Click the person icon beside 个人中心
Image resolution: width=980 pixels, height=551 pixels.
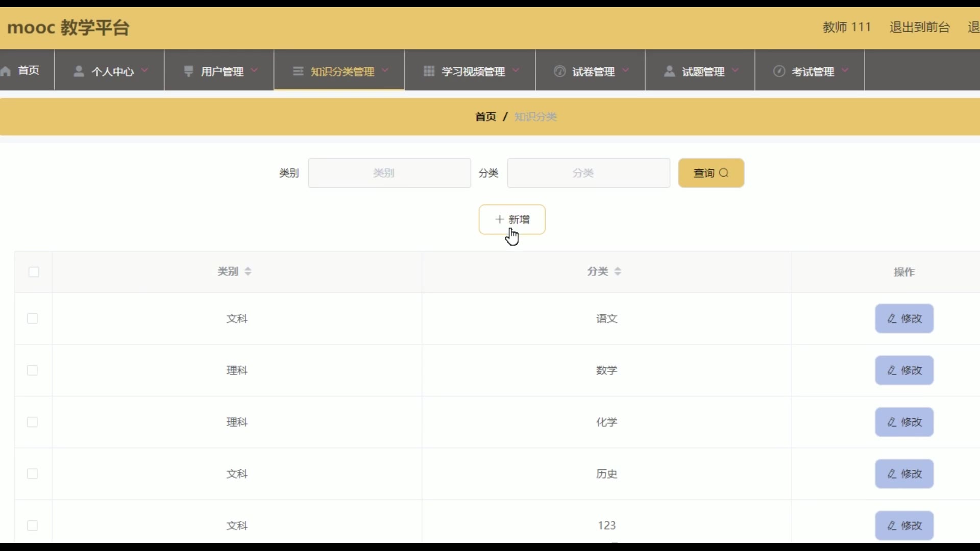[79, 71]
